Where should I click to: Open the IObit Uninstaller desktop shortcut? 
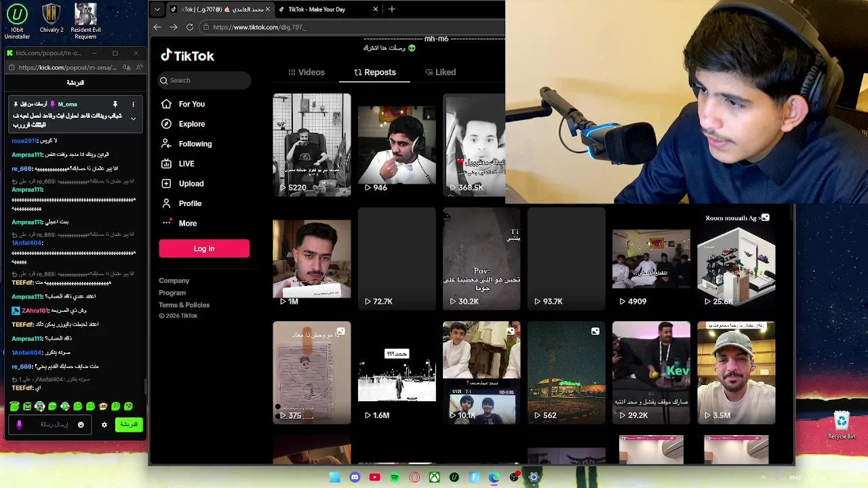click(x=17, y=21)
